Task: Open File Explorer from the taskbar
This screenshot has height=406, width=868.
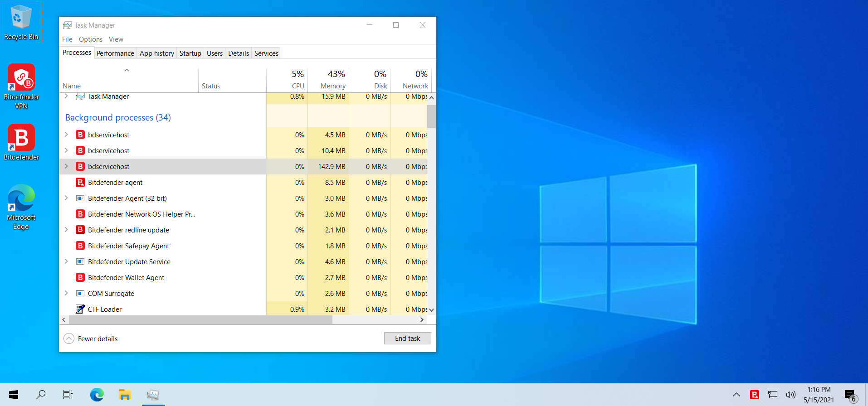Action: coord(125,395)
